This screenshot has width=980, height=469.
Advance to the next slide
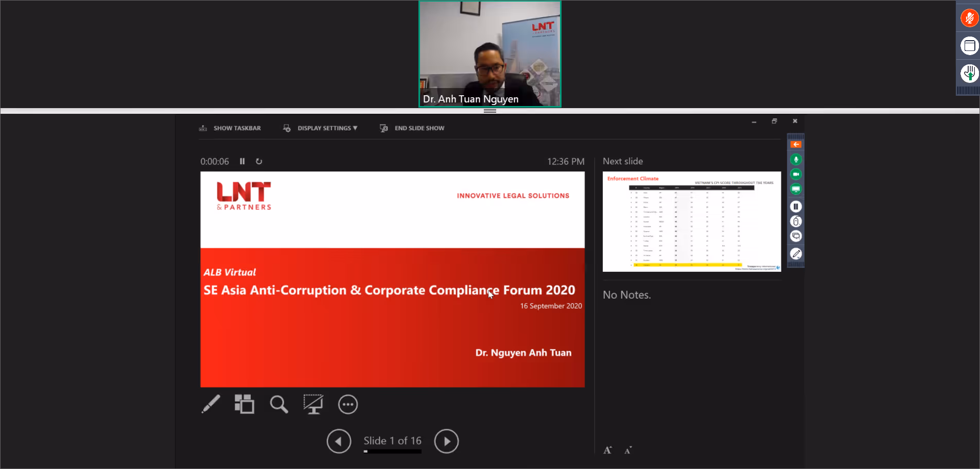pyautogui.click(x=446, y=441)
